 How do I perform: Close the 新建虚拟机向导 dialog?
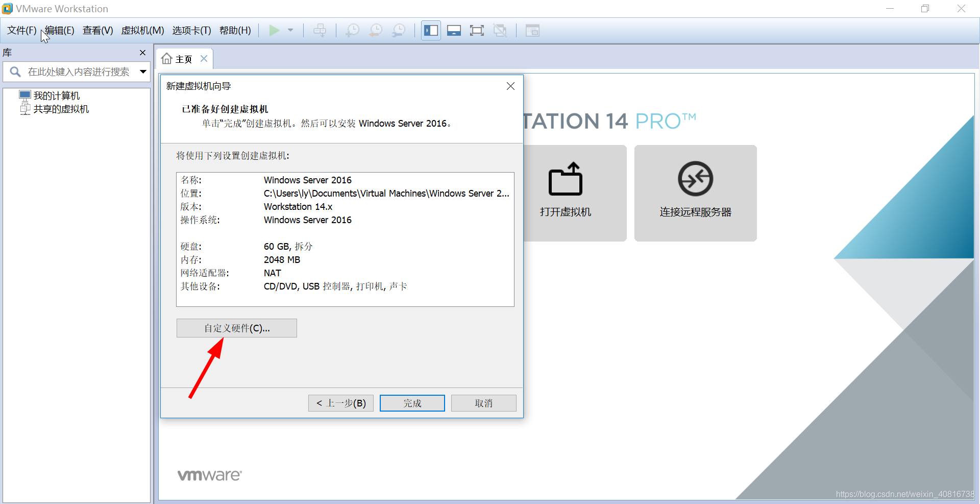point(510,86)
